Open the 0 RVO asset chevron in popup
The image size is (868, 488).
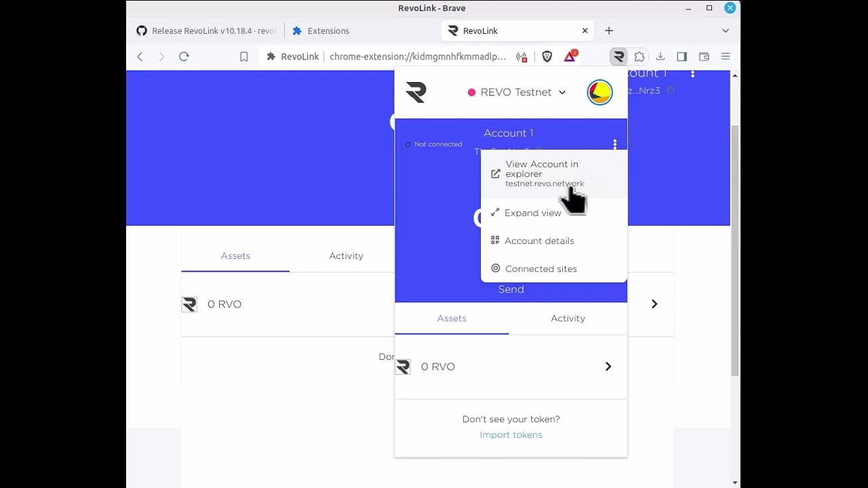coord(608,367)
